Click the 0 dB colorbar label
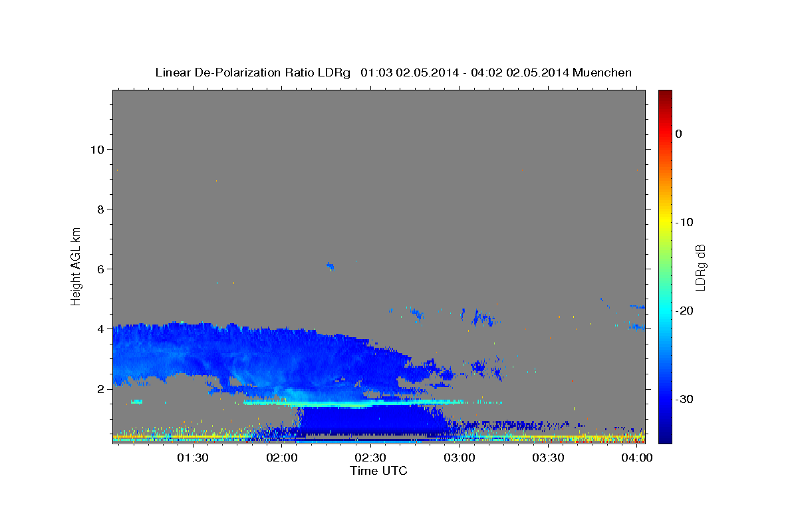 pos(679,134)
